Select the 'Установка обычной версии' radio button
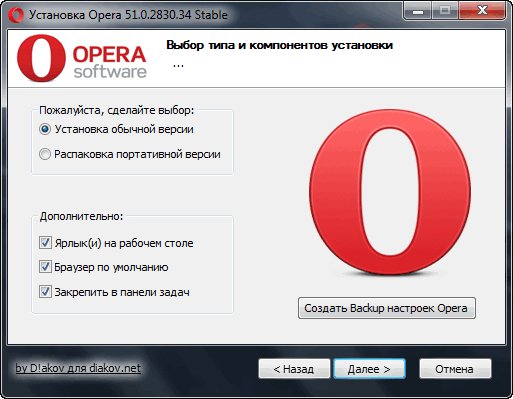Viewport: 513px width, 399px height. point(45,129)
